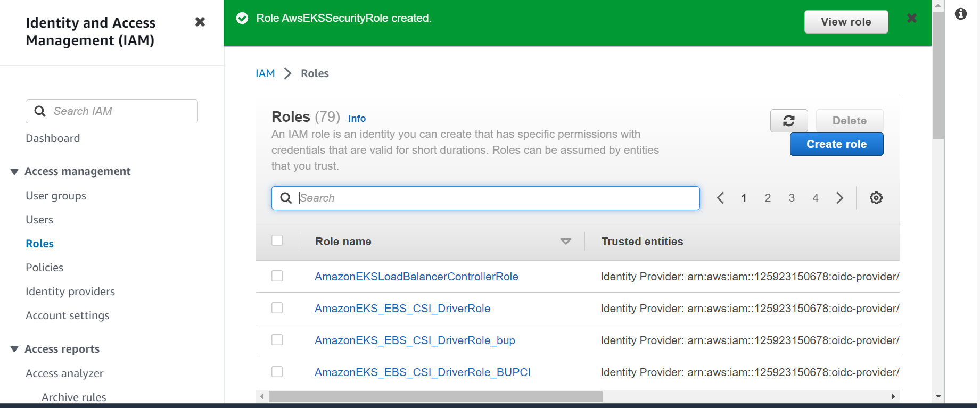The image size is (980, 408).
Task: Check AmazonEKSLoadBalancerControllerRole checkbox
Action: coord(277,276)
